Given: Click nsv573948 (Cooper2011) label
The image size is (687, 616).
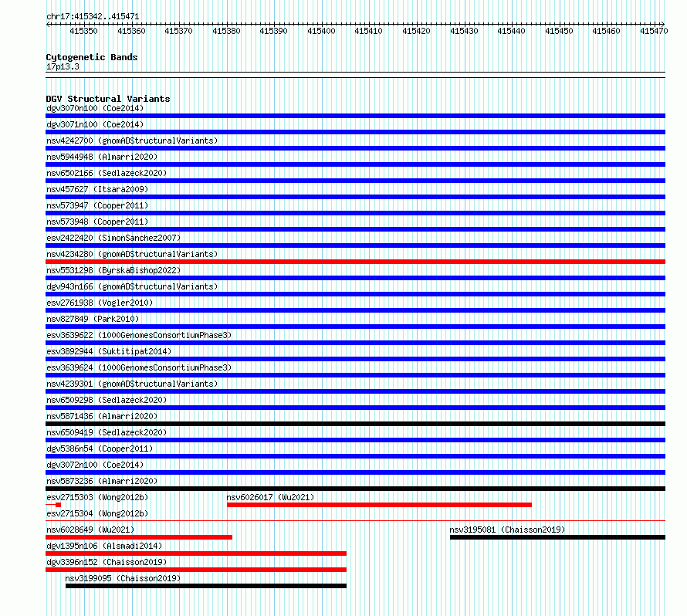Looking at the screenshot, I should [97, 222].
